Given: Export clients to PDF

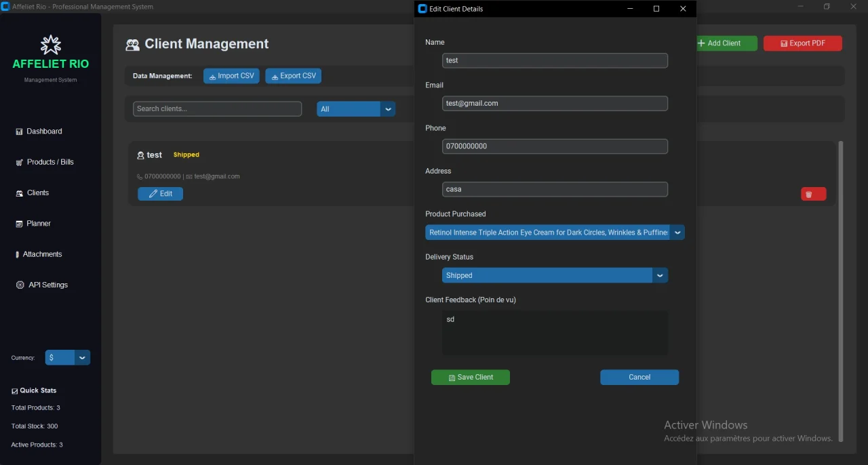Looking at the screenshot, I should (803, 43).
